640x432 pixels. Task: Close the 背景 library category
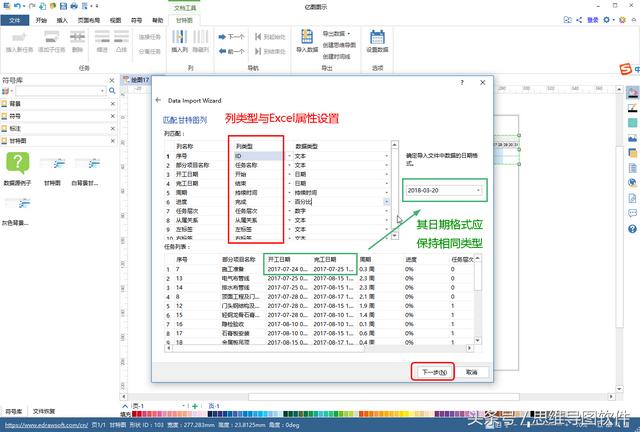pos(113,104)
